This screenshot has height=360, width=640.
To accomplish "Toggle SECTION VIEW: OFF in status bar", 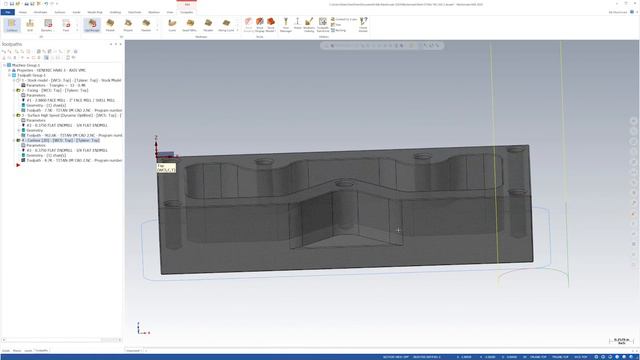I will (396, 357).
